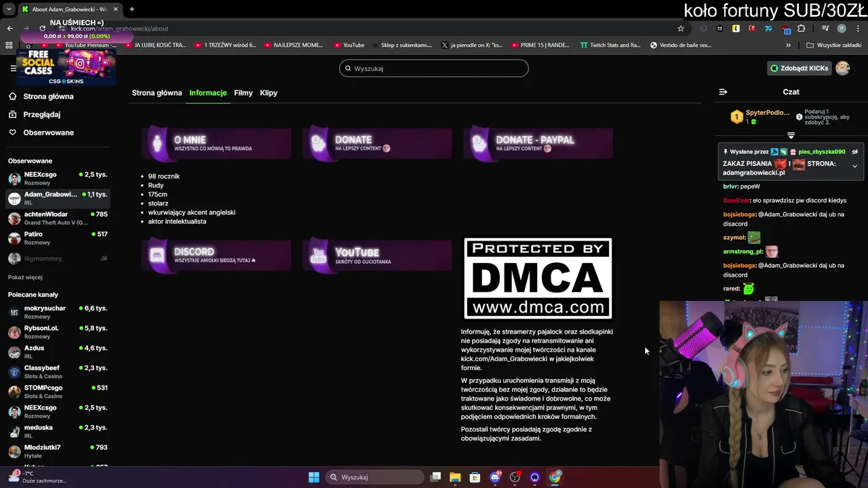Screen dimensions: 868x488
Task: Open the PRIME 15 | RANDE... bookmark
Action: (539, 45)
